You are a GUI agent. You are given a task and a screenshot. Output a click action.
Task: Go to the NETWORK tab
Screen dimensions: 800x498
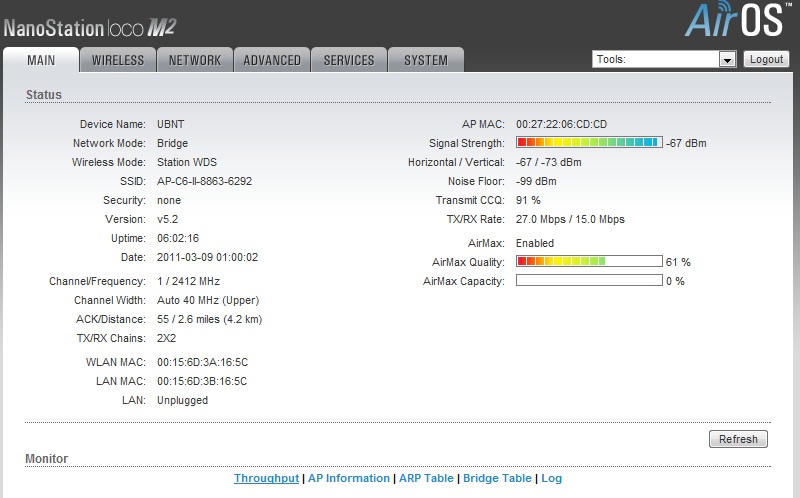coord(195,60)
